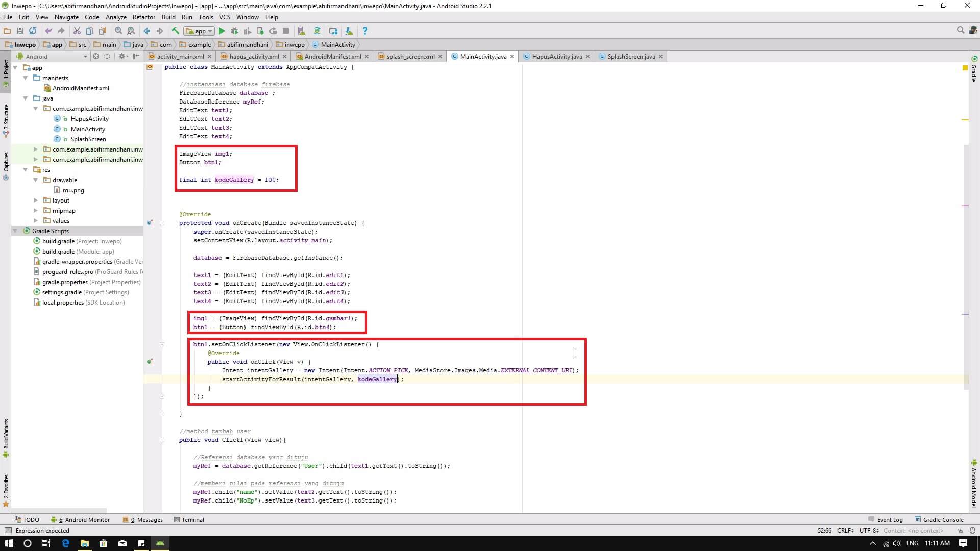Open the Refactor menu
Screen dimensions: 980x551
coord(143,17)
